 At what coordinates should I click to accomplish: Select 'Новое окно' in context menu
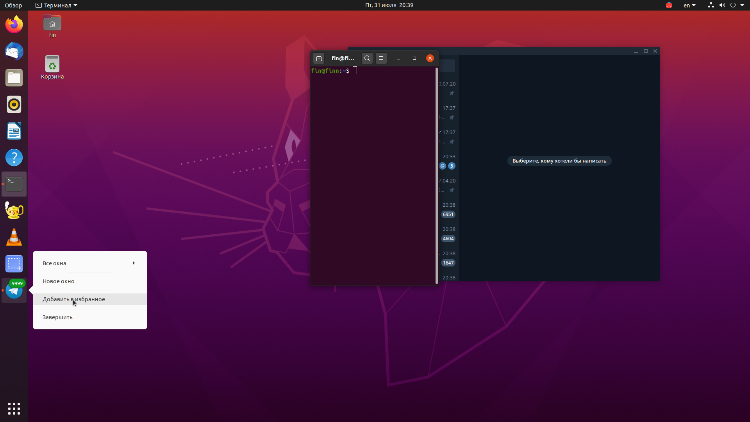[59, 281]
